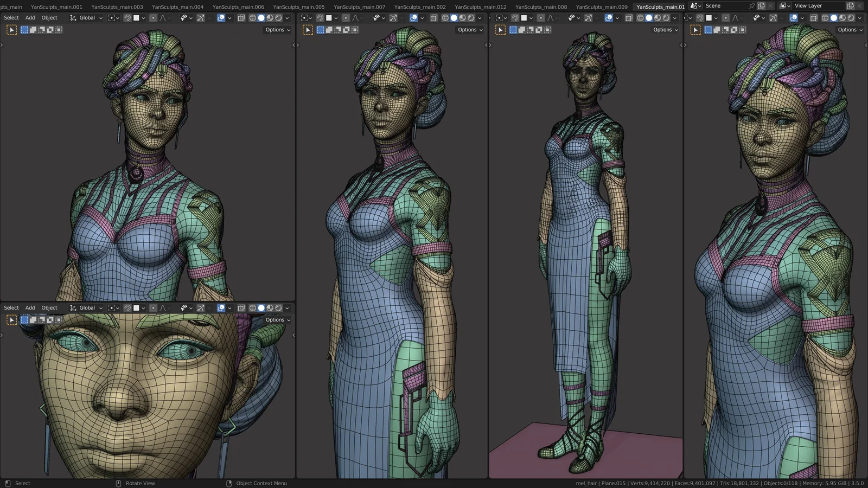The image size is (868, 488).
Task: Switch to the YanSculpts_main.005 tab
Action: tap(298, 7)
